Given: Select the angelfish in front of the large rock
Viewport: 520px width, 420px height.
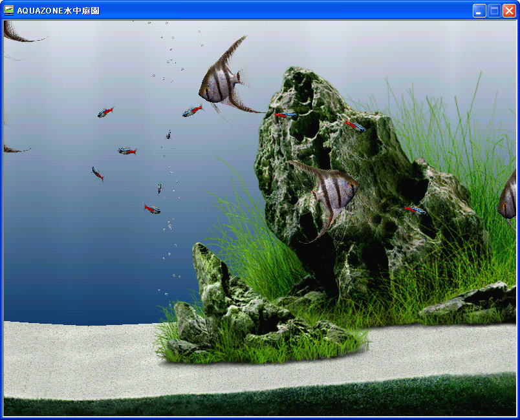Looking at the screenshot, I should (x=329, y=187).
